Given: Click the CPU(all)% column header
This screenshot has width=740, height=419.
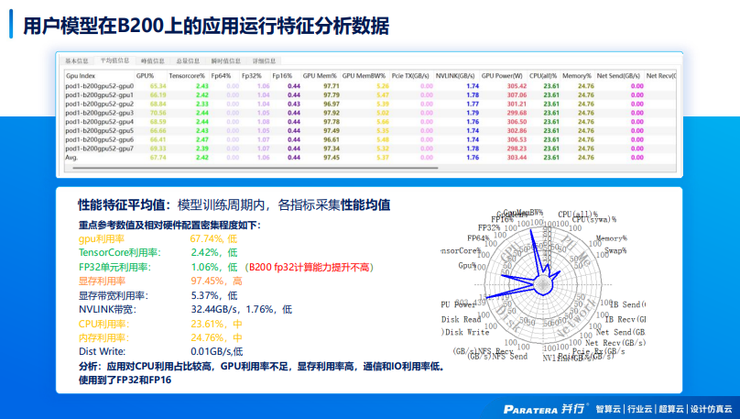Looking at the screenshot, I should 543,75.
